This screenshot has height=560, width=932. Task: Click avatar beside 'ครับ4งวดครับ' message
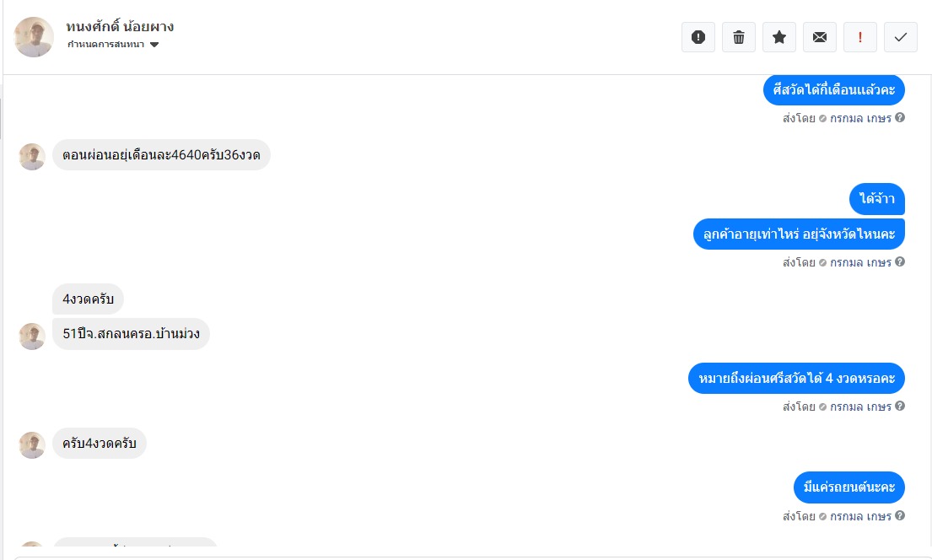tap(32, 444)
